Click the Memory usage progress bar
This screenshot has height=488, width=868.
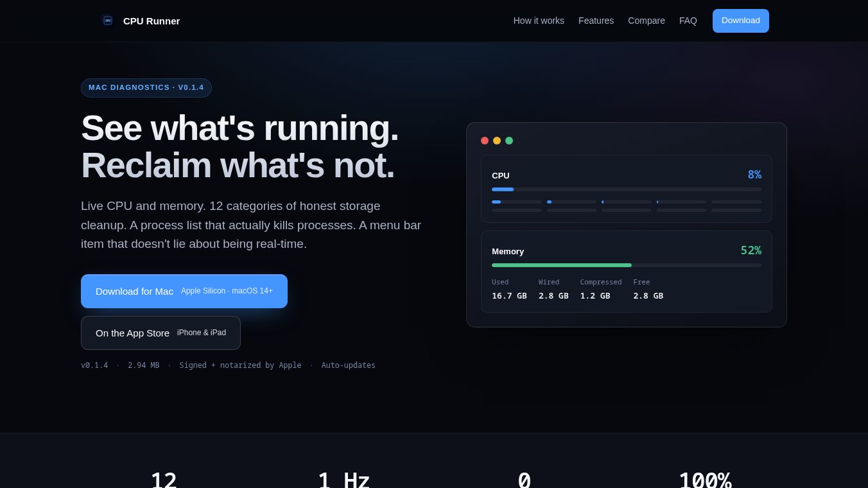coord(627,265)
